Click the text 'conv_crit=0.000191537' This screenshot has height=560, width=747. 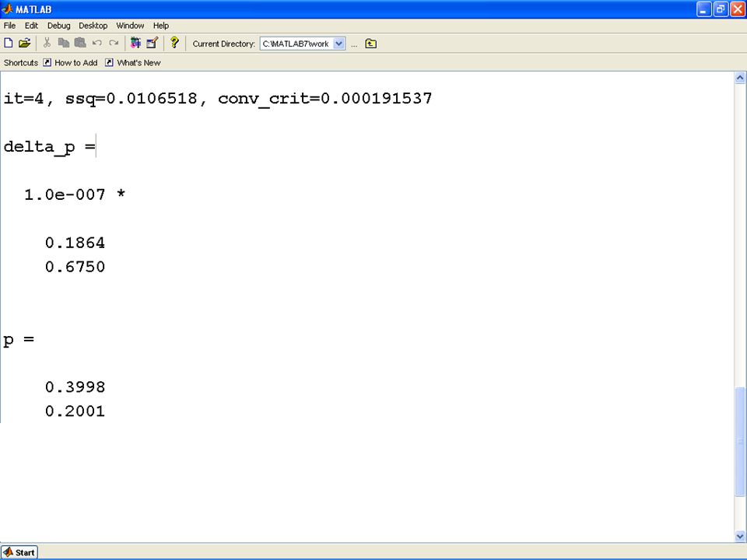click(325, 99)
